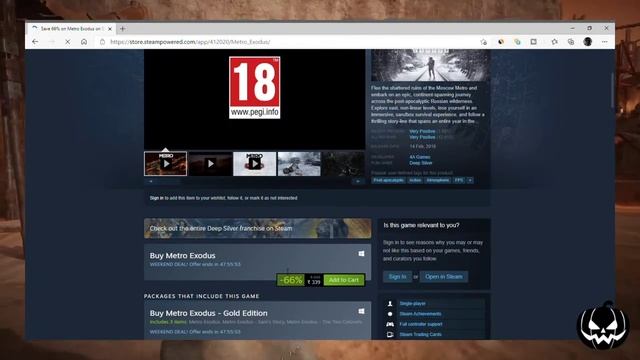Open Single-player feature link

pos(412,304)
